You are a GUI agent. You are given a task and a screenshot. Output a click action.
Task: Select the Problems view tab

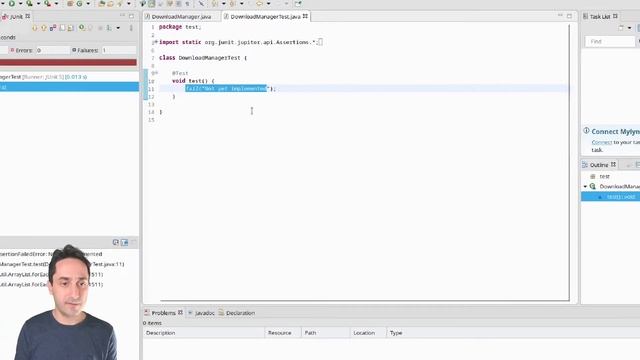point(163,313)
